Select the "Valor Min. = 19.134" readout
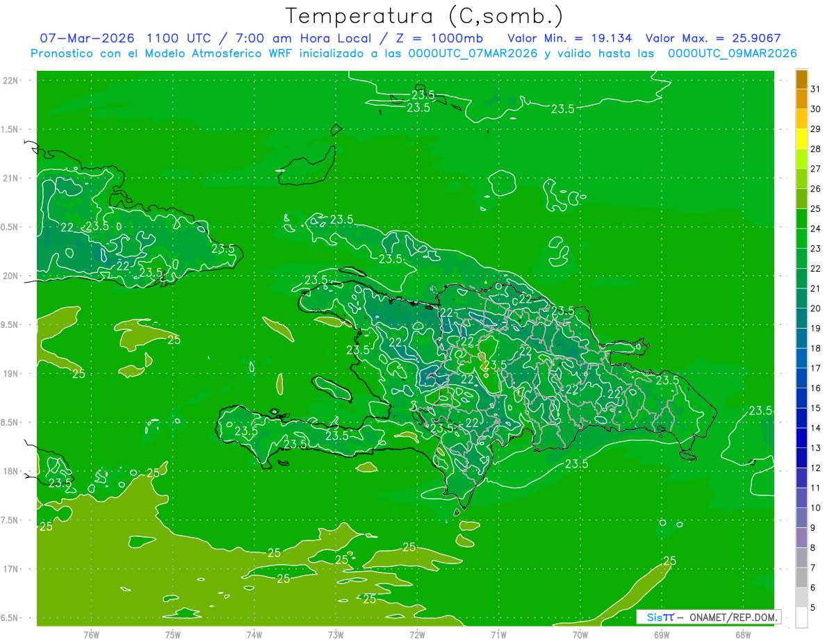The width and height of the screenshot is (834, 644). (570, 38)
